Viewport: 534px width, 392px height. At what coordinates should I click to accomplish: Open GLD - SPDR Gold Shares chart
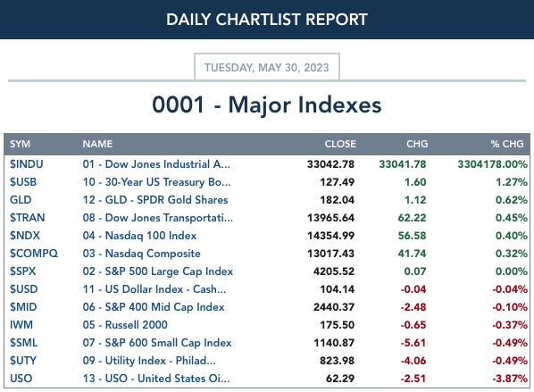(155, 200)
